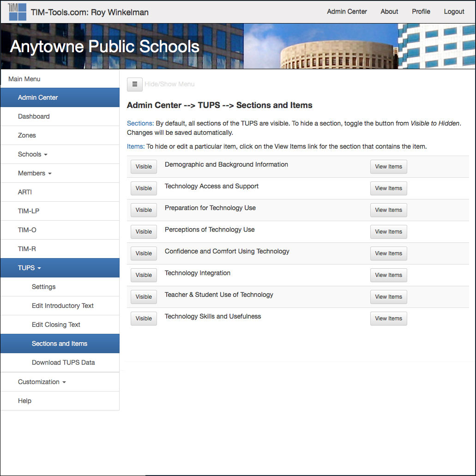476x476 pixels.
Task: Click the TIM logo icon
Action: [x=17, y=12]
